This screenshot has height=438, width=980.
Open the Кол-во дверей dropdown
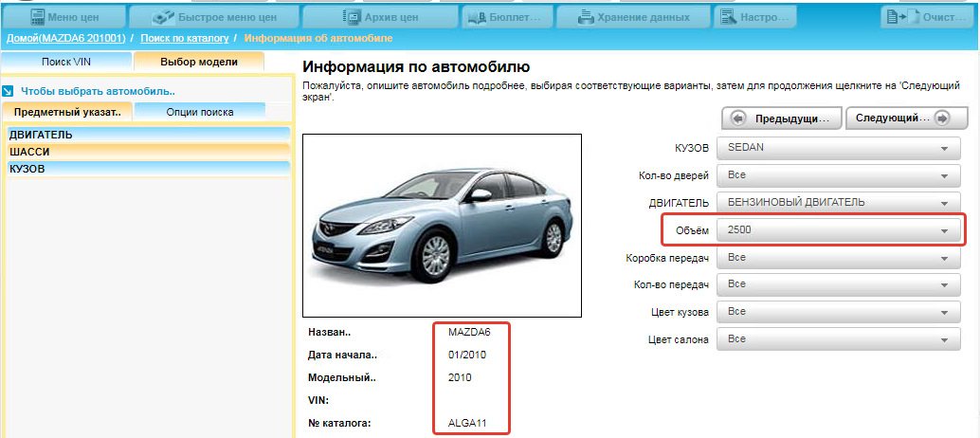[x=838, y=175]
